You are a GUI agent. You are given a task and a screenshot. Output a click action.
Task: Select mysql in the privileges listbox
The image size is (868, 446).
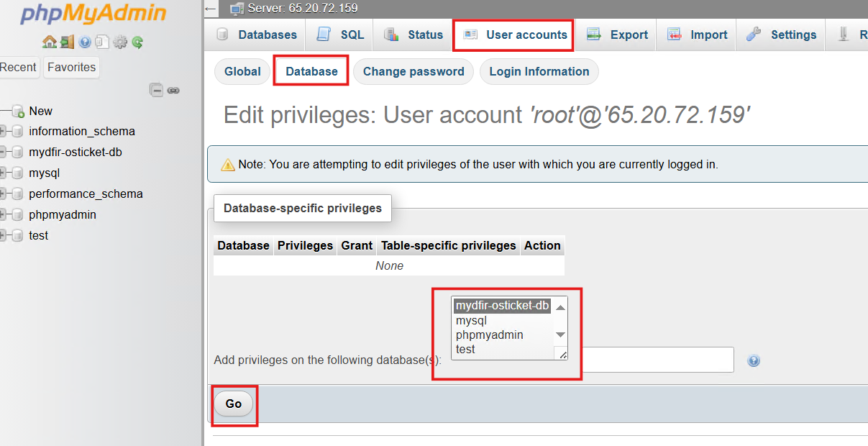point(503,320)
